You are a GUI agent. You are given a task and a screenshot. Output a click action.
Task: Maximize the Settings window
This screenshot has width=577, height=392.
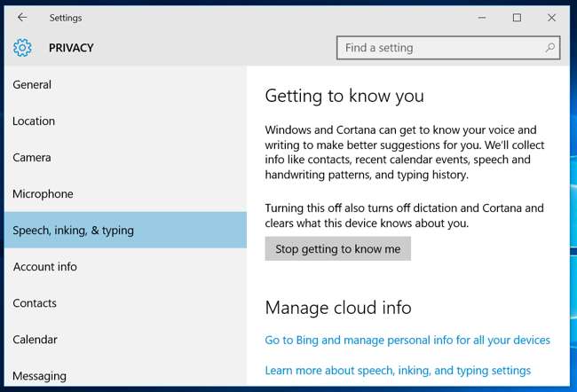(x=517, y=17)
